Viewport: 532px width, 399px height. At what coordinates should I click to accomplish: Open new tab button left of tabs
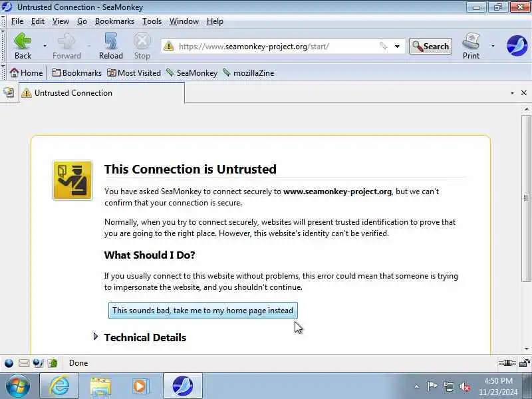9,92
